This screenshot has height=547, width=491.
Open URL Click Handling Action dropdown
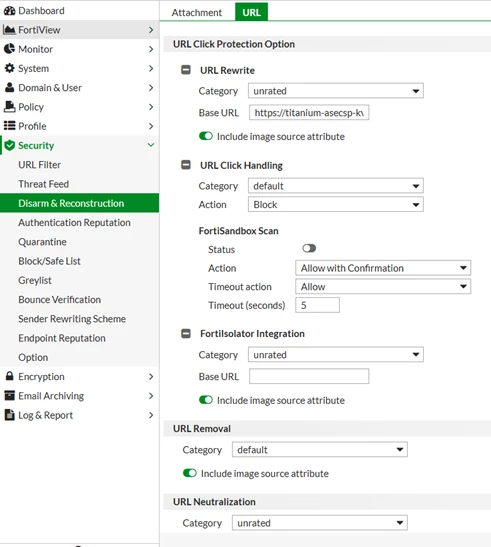point(336,204)
